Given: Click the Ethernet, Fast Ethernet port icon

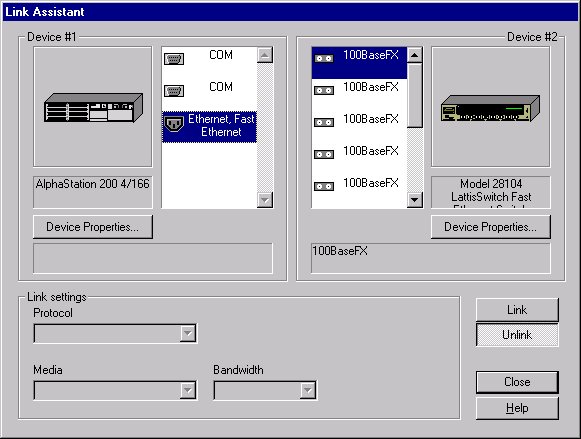Looking at the screenshot, I should (174, 124).
